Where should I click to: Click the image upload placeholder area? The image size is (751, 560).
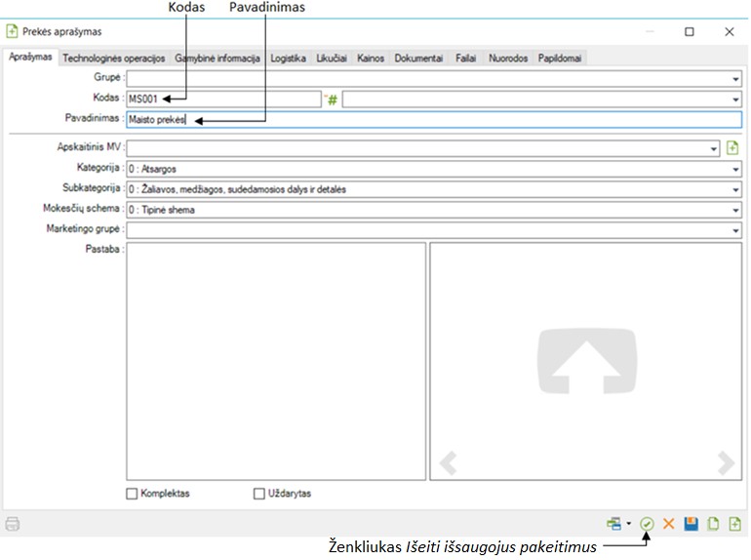tap(584, 361)
